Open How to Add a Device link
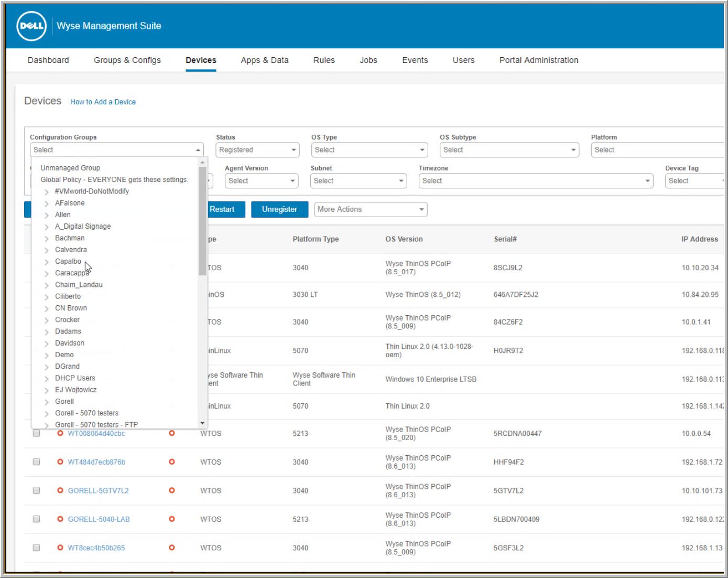 [103, 102]
